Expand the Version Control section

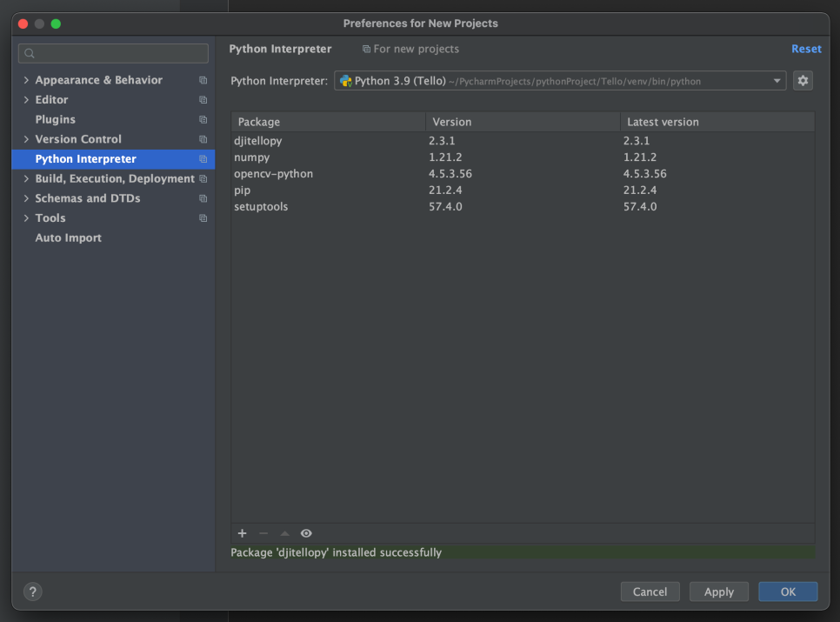click(26, 139)
